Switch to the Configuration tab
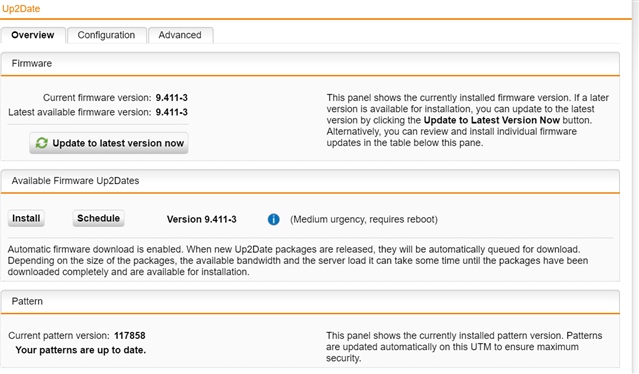Screen dimensions: 639x374 pos(106,35)
